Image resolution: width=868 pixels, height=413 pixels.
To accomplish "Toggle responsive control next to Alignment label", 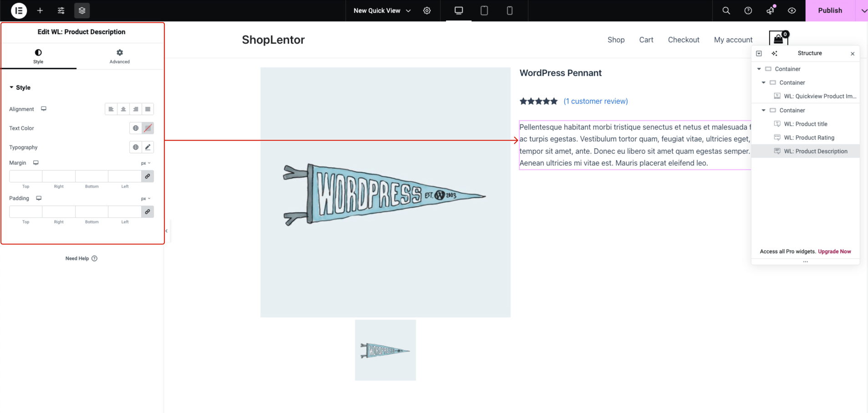I will (x=43, y=109).
